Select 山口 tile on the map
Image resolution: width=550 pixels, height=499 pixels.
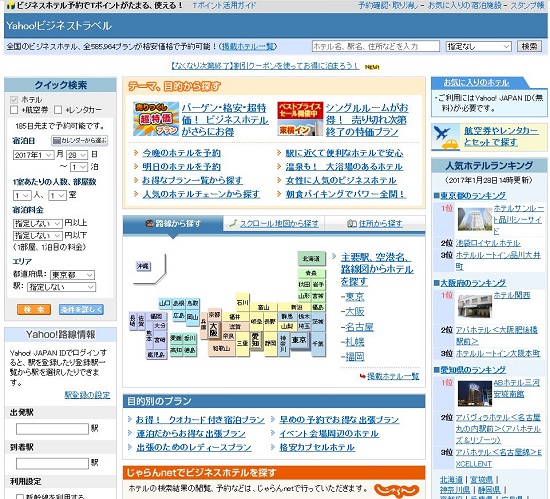point(165,303)
